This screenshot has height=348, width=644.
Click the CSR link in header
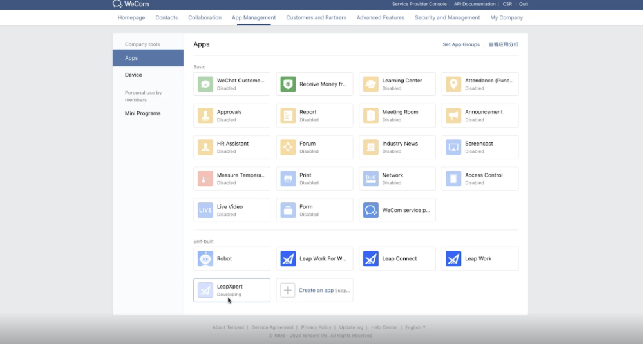click(507, 4)
